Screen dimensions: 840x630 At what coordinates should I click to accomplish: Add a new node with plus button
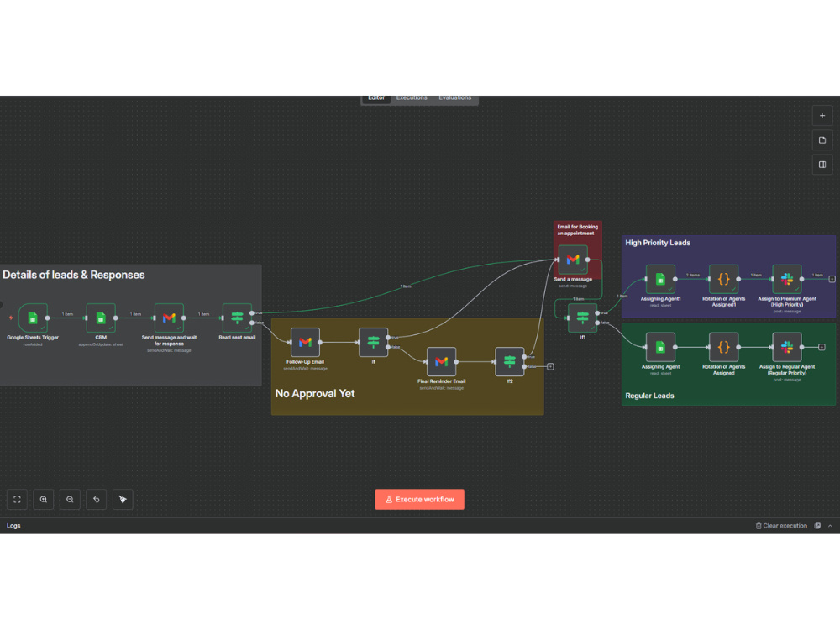click(x=822, y=116)
